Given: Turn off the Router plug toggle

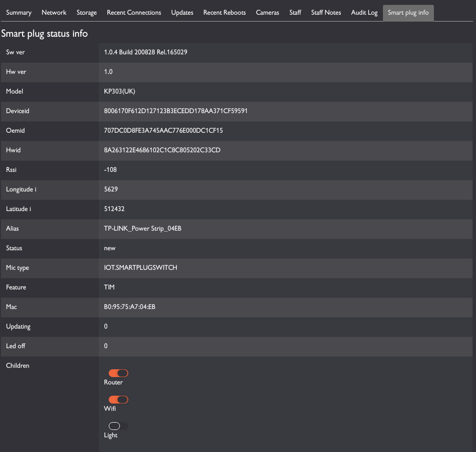Looking at the screenshot, I should tap(118, 373).
